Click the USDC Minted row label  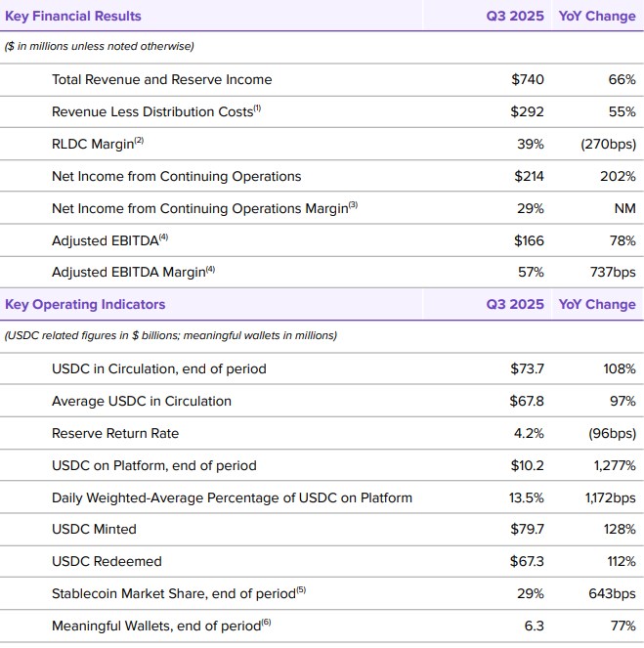tap(94, 529)
